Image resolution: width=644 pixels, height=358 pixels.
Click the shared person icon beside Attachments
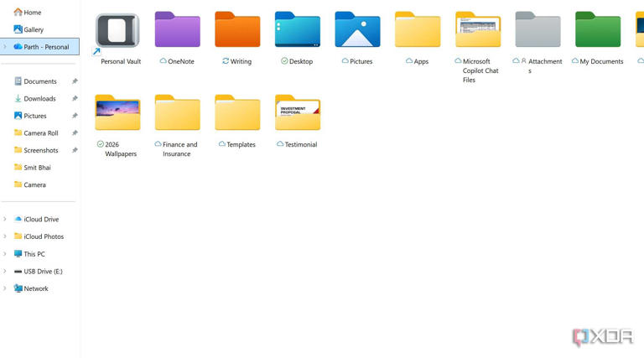[523, 60]
